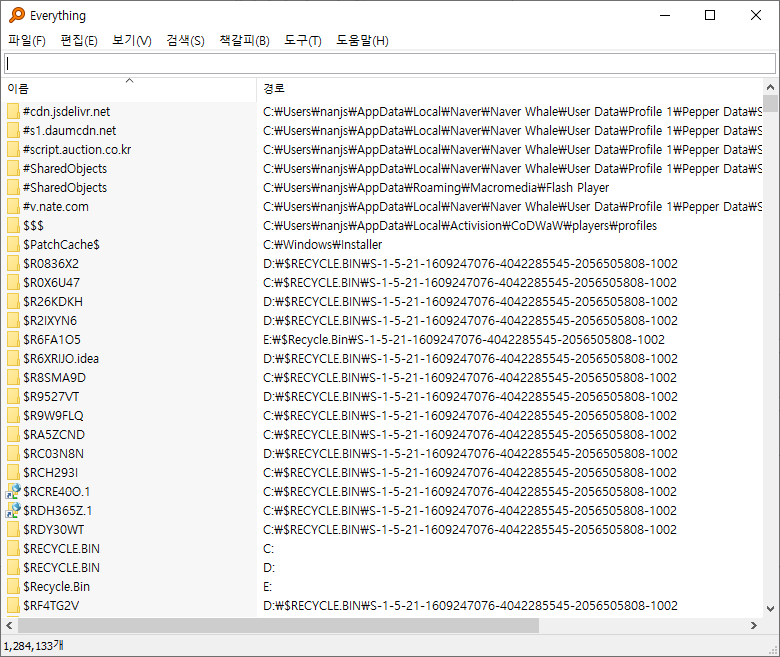The width and height of the screenshot is (780, 657).
Task: Select folder icon of $RCH293I
Action: click(13, 472)
